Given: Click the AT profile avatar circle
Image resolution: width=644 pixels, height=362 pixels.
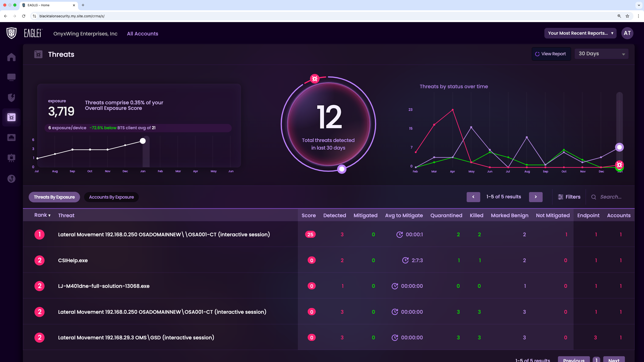Looking at the screenshot, I should [x=627, y=33].
